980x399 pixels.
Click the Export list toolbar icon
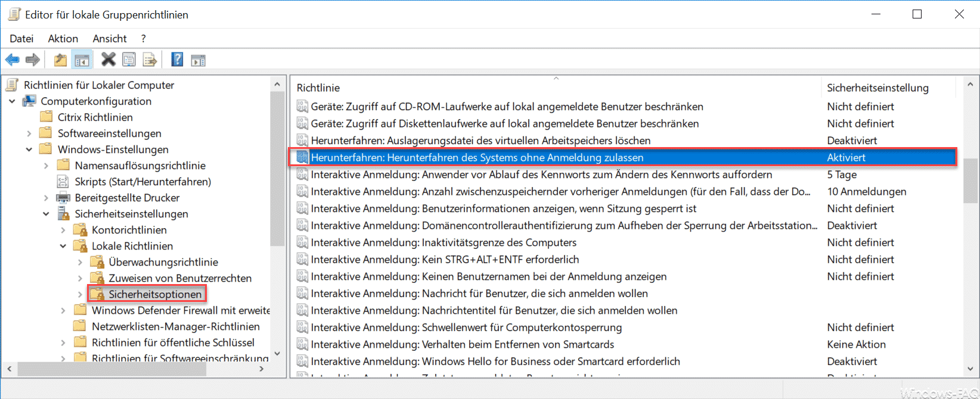coord(150,60)
